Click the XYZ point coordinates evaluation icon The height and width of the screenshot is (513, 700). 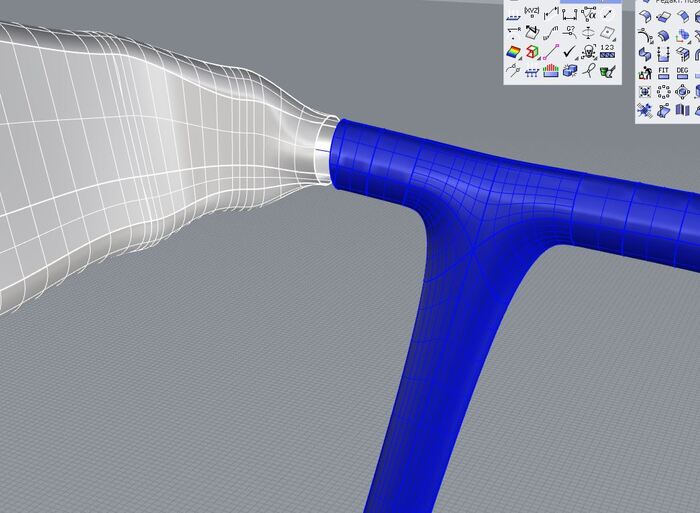click(532, 12)
